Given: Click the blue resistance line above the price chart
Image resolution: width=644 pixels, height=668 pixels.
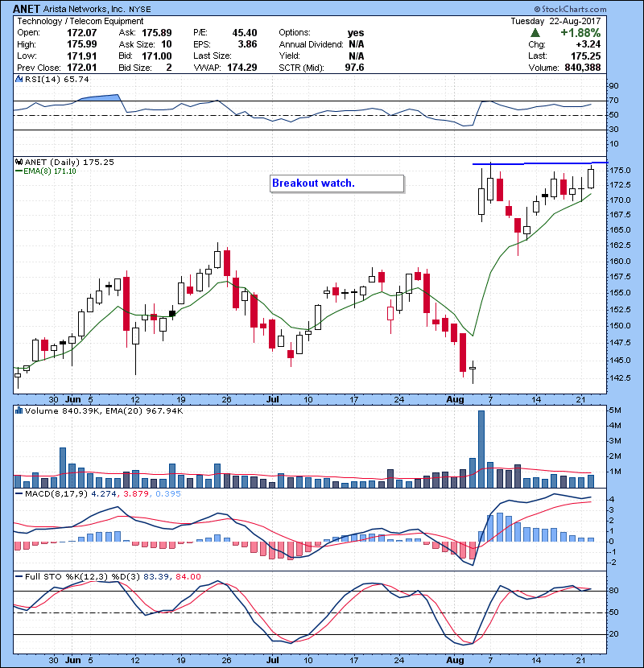Looking at the screenshot, I should coord(539,163).
